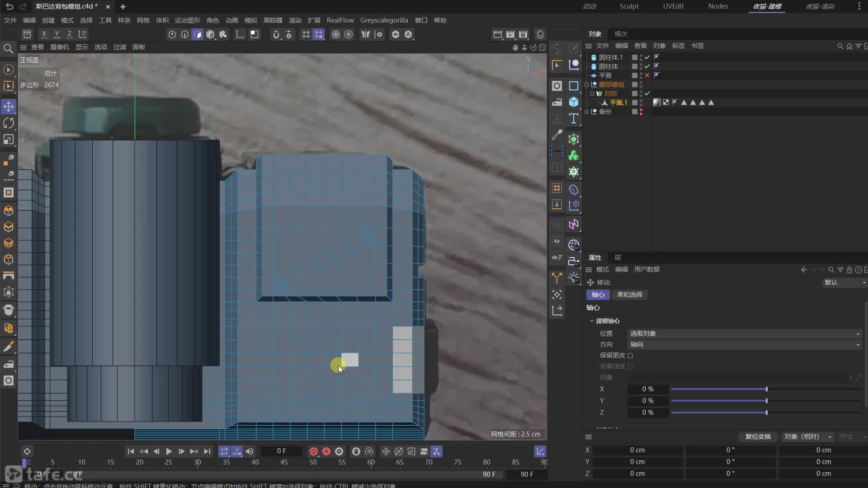Click the 复位变换 button

click(758, 436)
